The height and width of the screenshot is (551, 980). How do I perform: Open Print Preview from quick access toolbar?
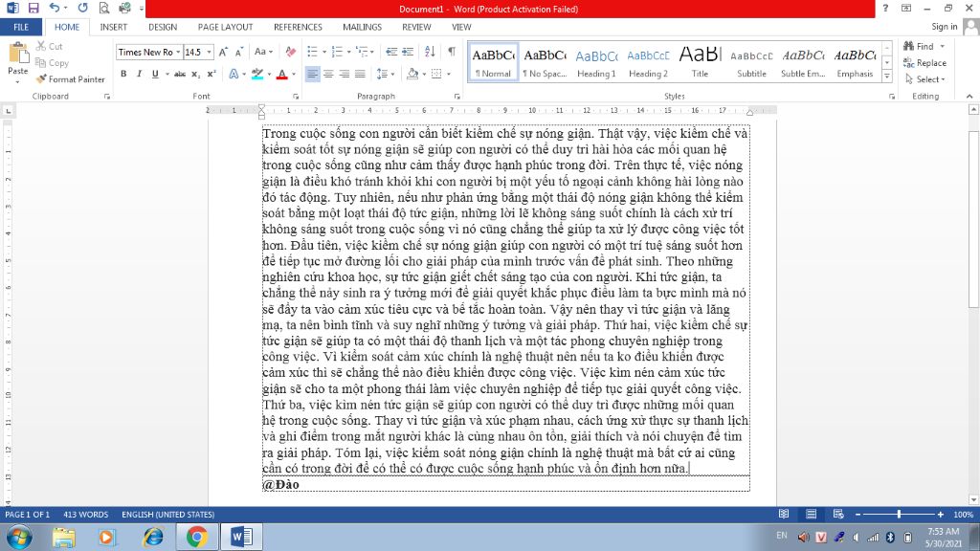tap(103, 9)
